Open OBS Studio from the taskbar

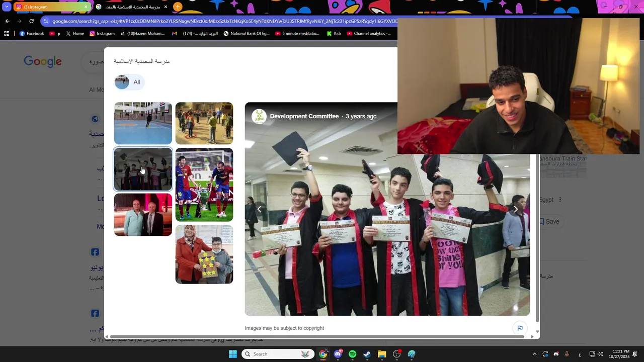coord(397,354)
